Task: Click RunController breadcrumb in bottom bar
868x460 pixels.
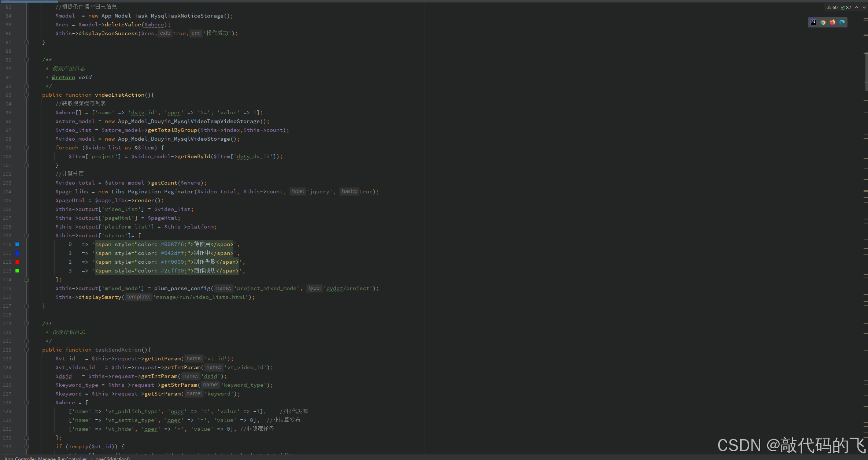Action: click(x=45, y=458)
